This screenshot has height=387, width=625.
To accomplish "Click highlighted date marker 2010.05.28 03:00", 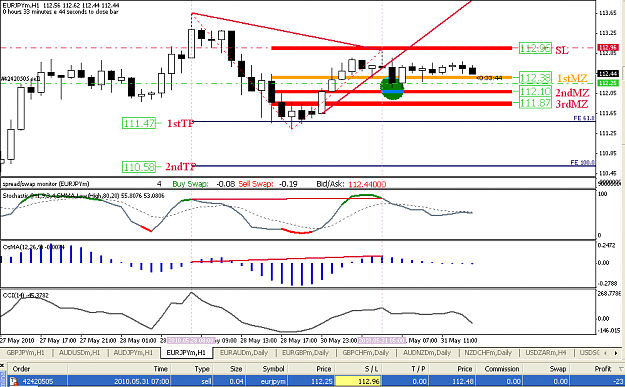I will tap(191, 341).
